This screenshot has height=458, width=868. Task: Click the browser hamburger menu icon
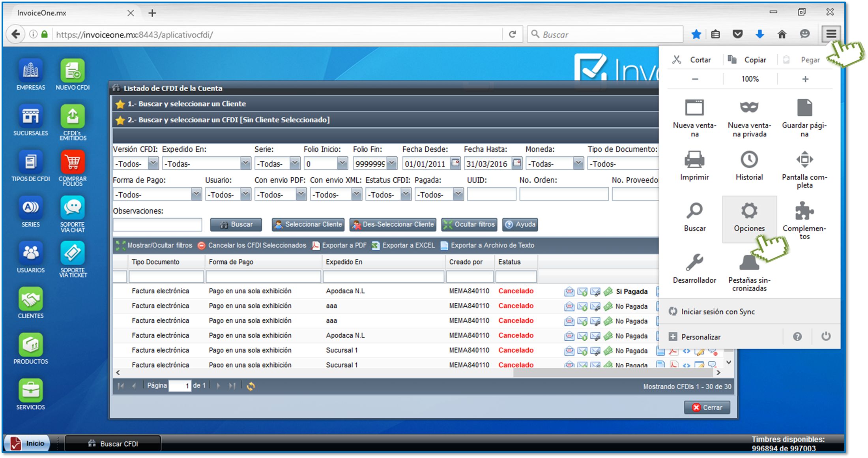pyautogui.click(x=831, y=34)
